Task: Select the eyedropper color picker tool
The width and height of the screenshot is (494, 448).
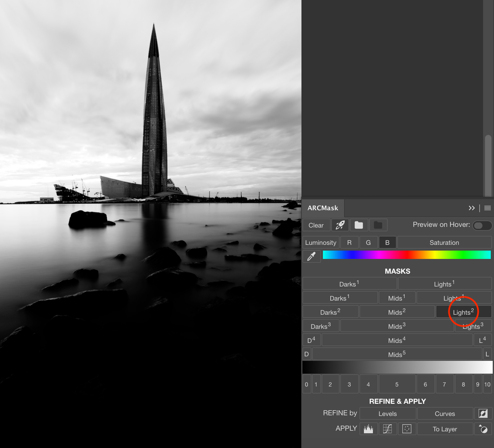Action: pyautogui.click(x=311, y=256)
